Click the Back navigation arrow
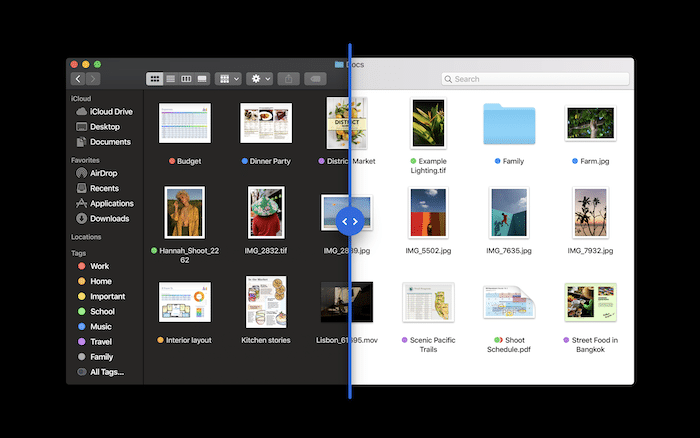 [x=77, y=78]
